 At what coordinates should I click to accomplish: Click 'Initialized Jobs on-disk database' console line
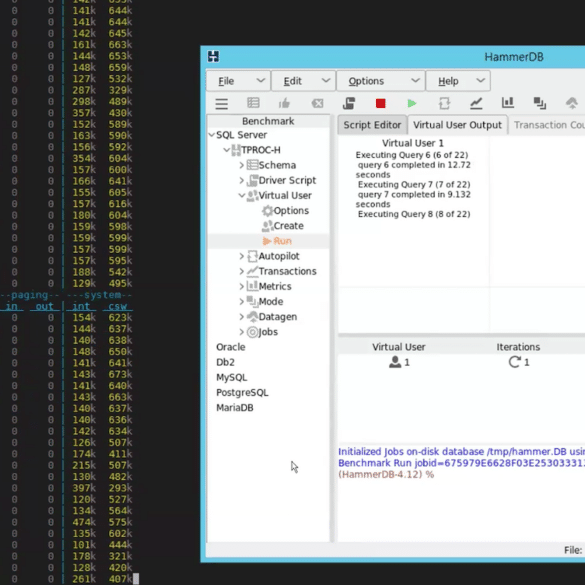(x=462, y=452)
